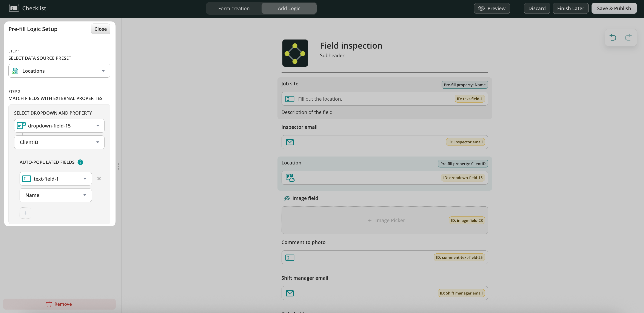Click the Save & Publish button
Viewport: 644px width, 313px height.
pos(614,8)
